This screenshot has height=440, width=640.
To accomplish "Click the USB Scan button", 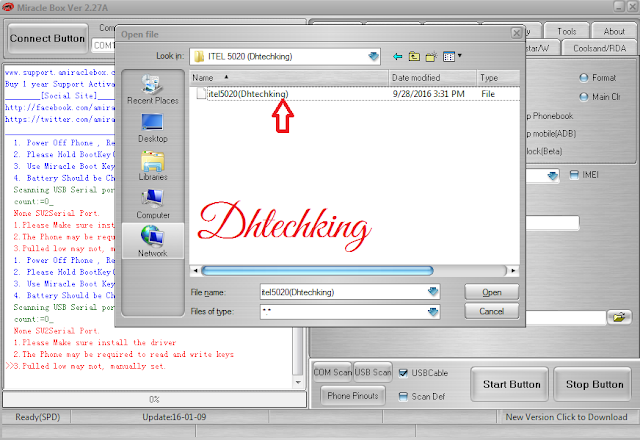I will coord(373,372).
